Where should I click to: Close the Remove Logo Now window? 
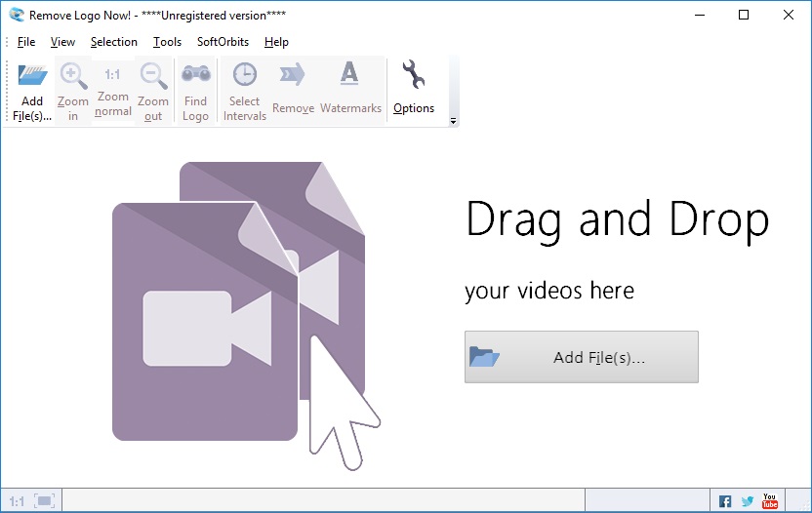pos(789,15)
